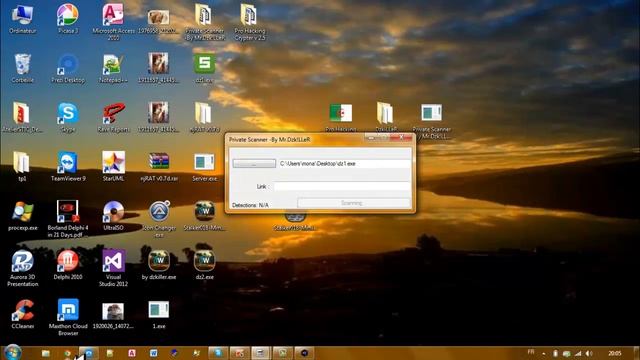
Task: Select the StarUML desktop icon
Action: point(113,166)
